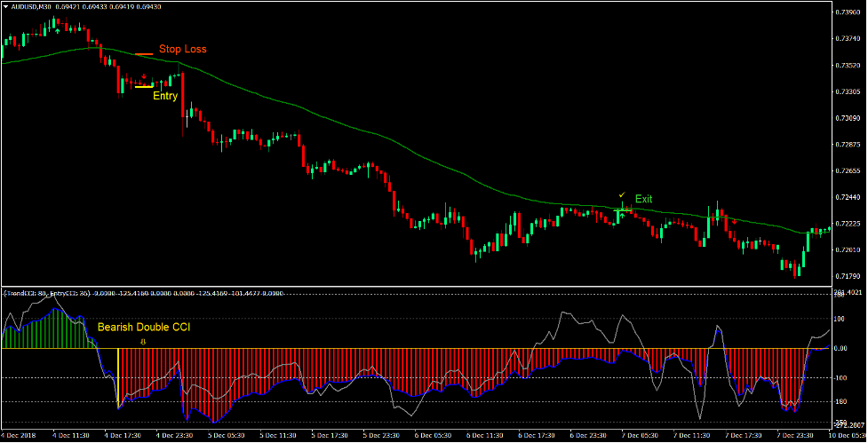Click the yellow Entry text label
The image size is (868, 443).
coord(165,96)
